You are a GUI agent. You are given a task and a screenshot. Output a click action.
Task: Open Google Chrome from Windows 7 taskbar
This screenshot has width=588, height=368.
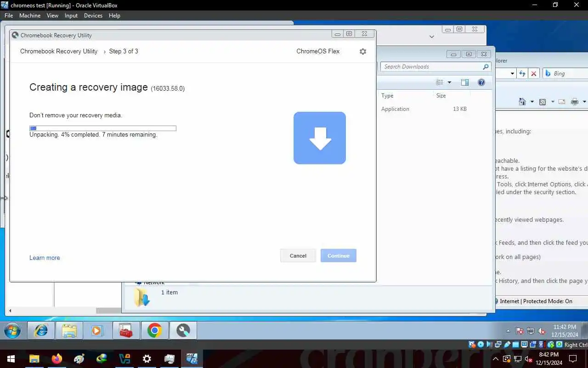click(155, 331)
